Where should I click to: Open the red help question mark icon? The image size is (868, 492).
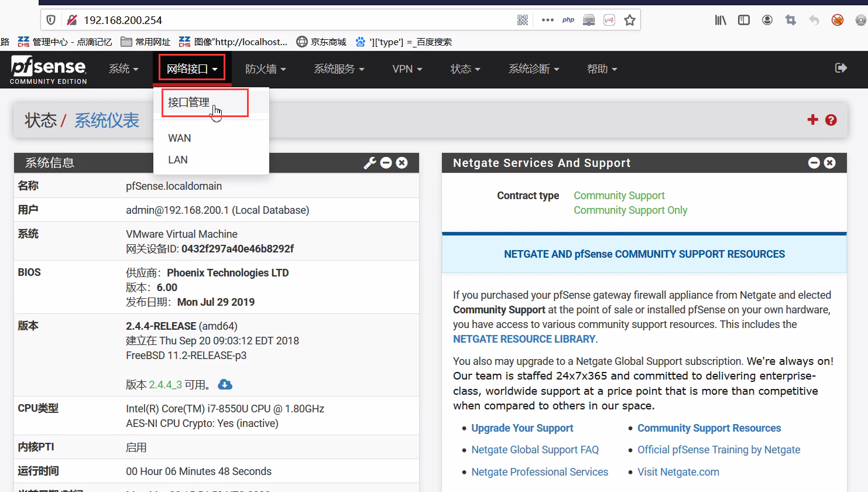click(x=831, y=119)
